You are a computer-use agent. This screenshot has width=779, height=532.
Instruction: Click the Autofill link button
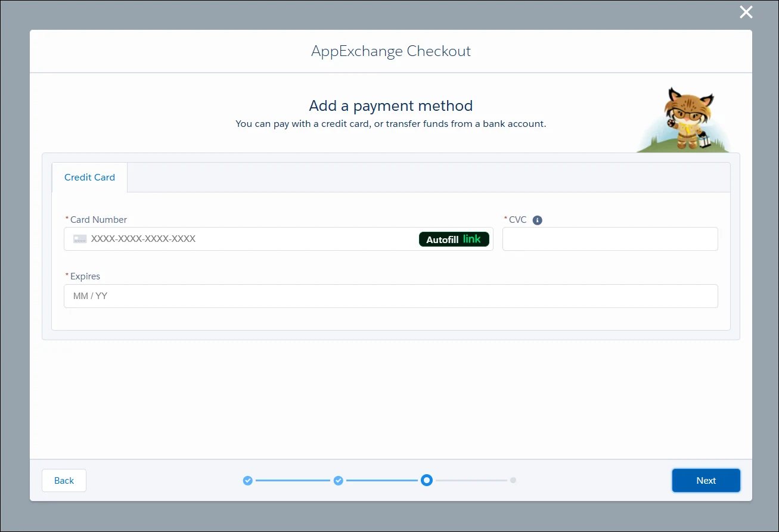tap(454, 239)
